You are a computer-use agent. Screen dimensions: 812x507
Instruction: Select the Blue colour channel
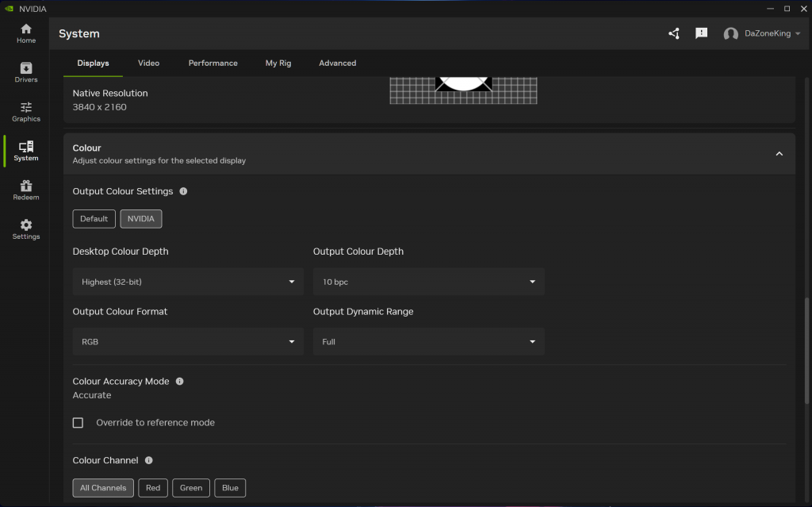tap(230, 488)
